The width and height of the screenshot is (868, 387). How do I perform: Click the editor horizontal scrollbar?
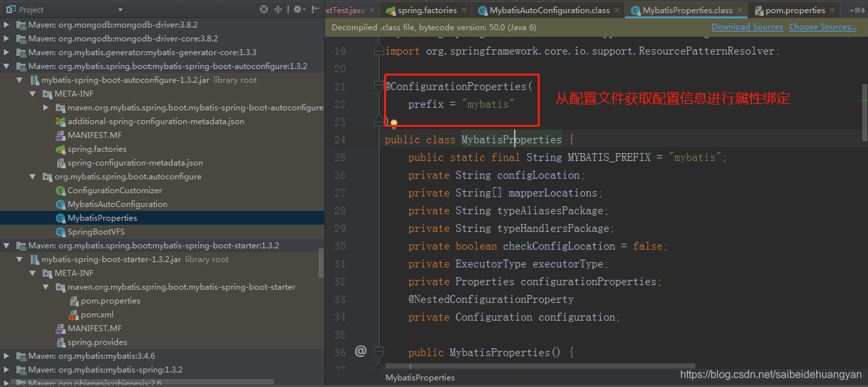click(x=540, y=365)
